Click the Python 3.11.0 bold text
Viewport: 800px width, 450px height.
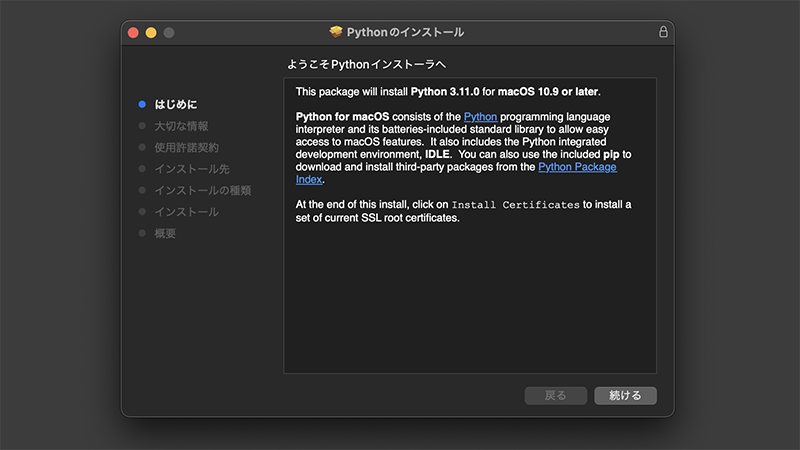[445, 92]
